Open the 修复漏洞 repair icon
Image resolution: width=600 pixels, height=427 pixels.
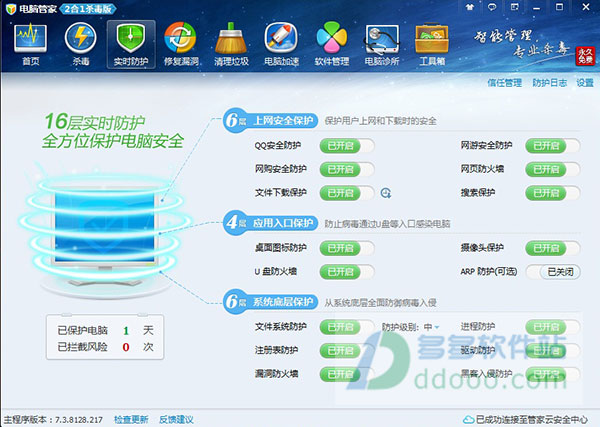pos(181,44)
